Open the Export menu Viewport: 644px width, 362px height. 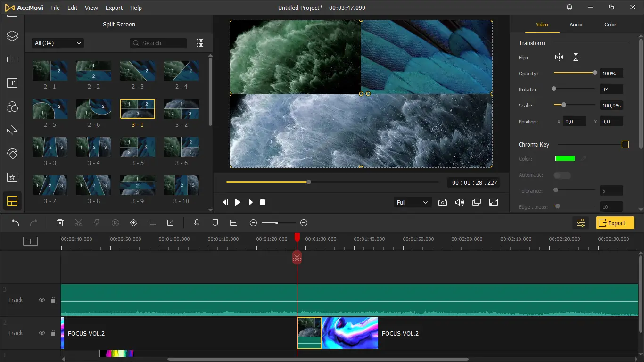pyautogui.click(x=114, y=8)
